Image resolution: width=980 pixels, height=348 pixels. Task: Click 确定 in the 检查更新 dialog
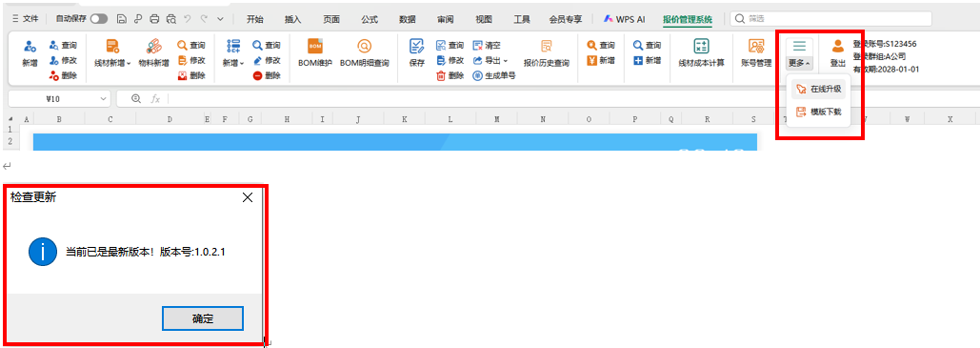[x=203, y=318]
